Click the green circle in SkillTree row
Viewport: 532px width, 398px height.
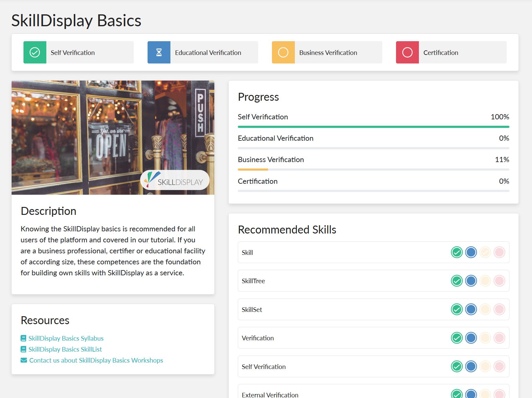457,281
